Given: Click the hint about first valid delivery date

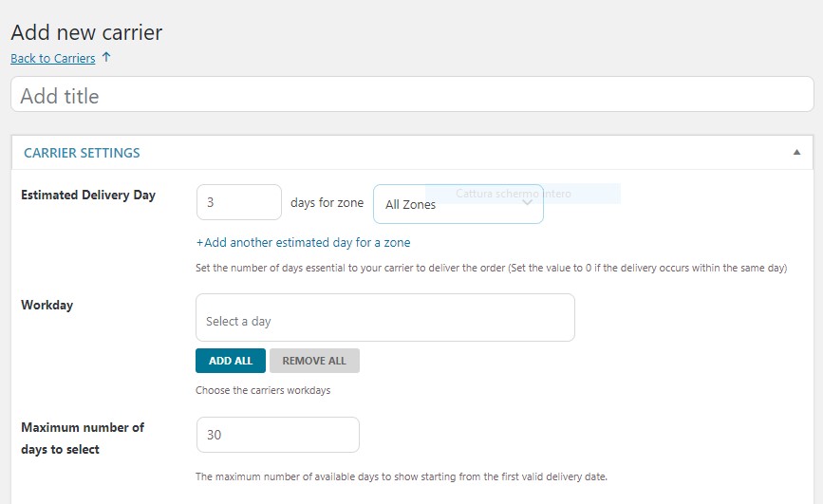Looking at the screenshot, I should coord(401,476).
